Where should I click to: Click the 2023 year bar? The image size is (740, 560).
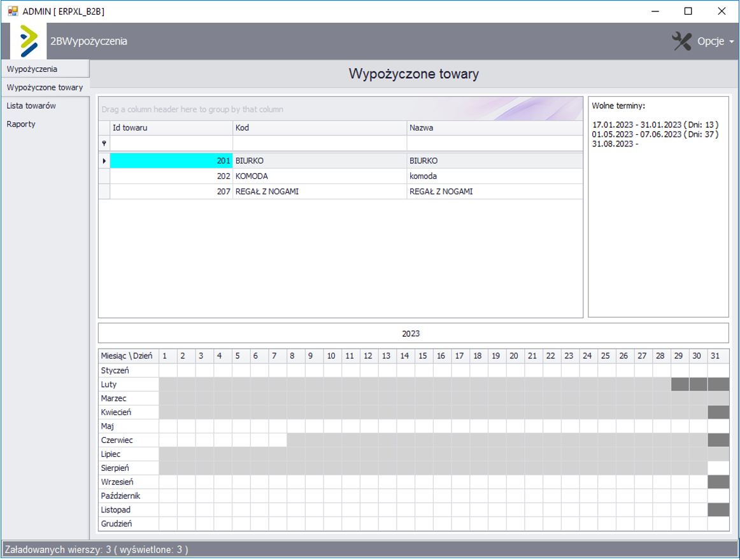413,333
